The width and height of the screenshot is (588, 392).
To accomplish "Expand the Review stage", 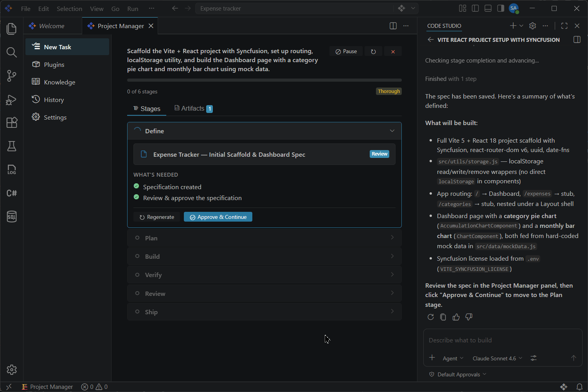I will click(x=264, y=294).
